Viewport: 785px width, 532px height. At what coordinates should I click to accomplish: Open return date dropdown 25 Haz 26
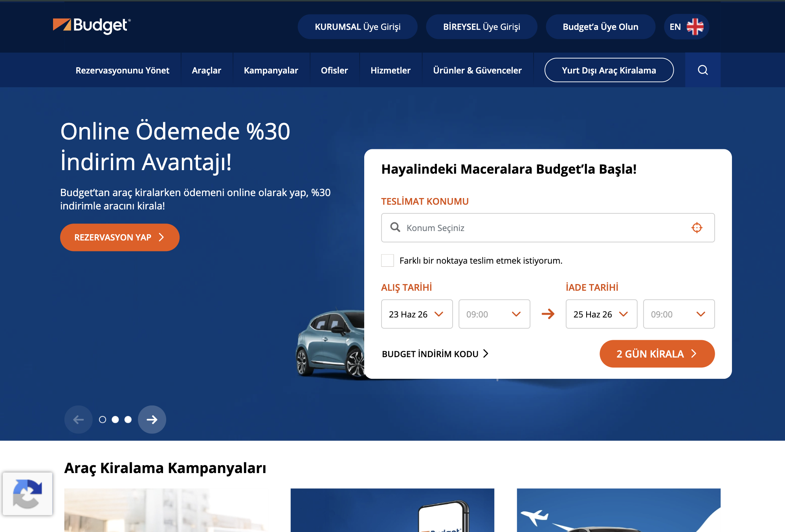[x=601, y=314]
